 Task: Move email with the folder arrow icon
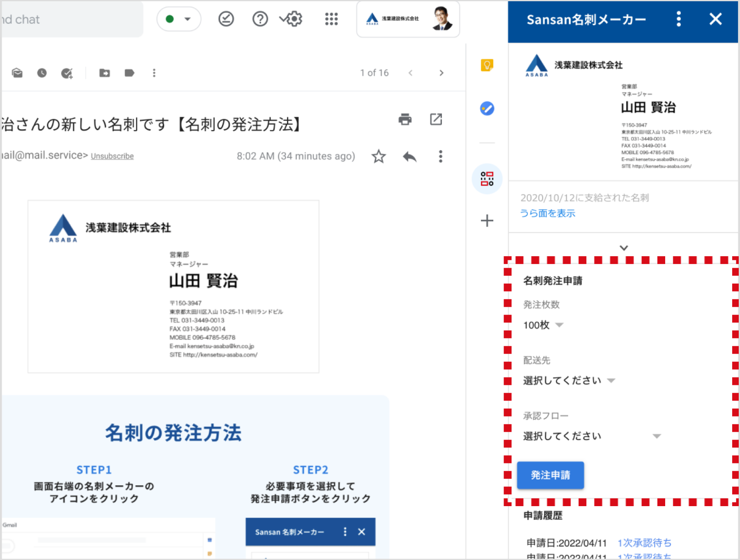tap(104, 73)
